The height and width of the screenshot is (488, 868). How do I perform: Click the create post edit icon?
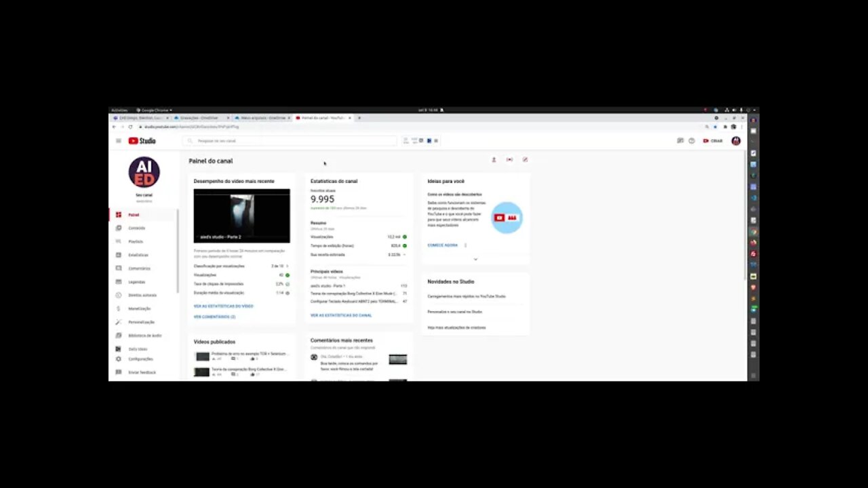(525, 160)
